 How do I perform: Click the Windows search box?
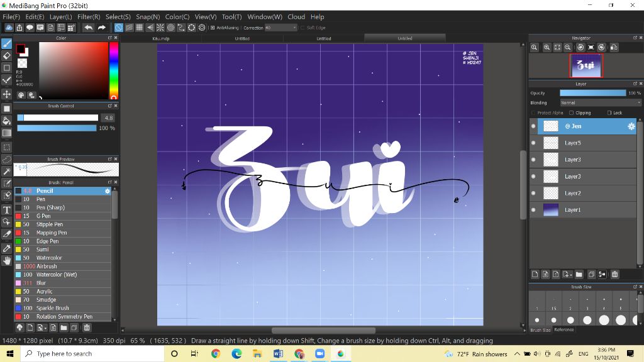pos(92,354)
